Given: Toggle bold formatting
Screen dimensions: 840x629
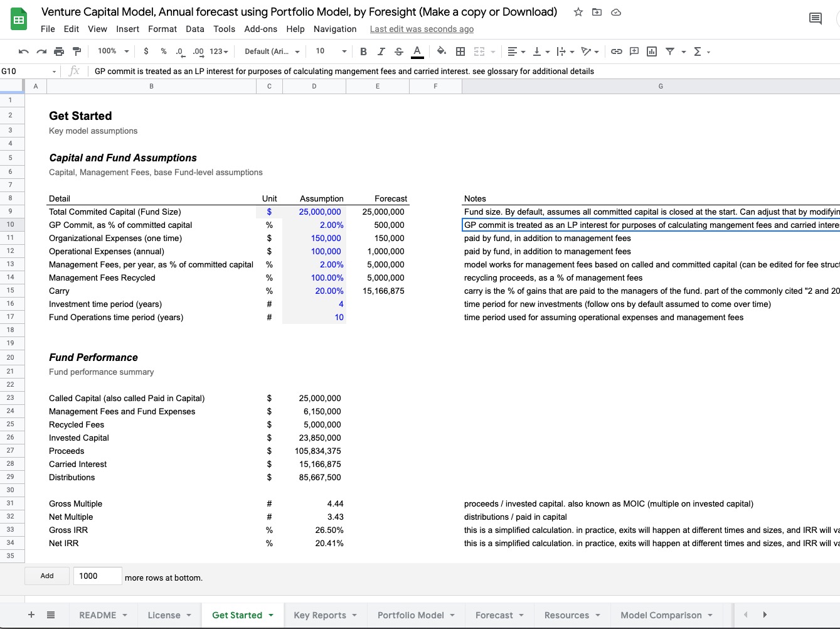Looking at the screenshot, I should [363, 51].
